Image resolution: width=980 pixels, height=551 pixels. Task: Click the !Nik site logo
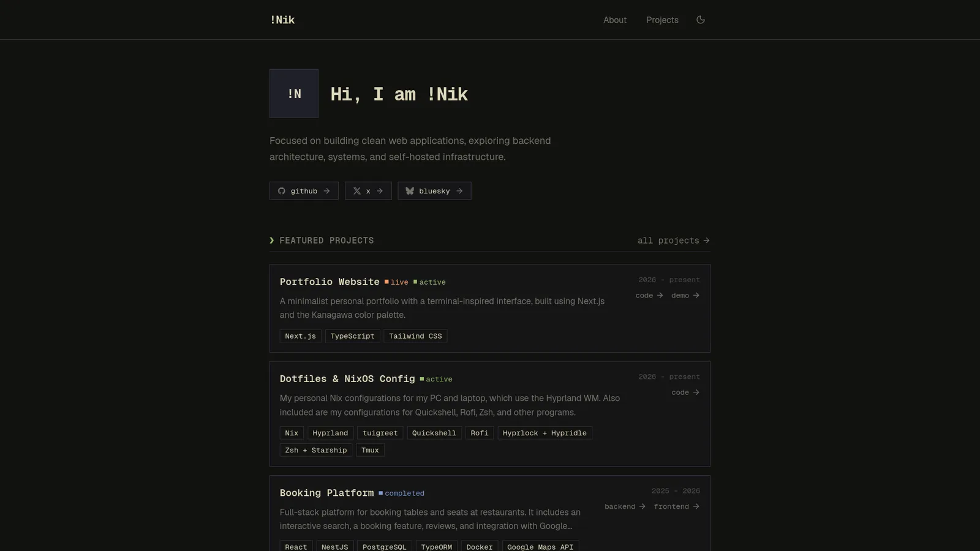click(x=282, y=20)
